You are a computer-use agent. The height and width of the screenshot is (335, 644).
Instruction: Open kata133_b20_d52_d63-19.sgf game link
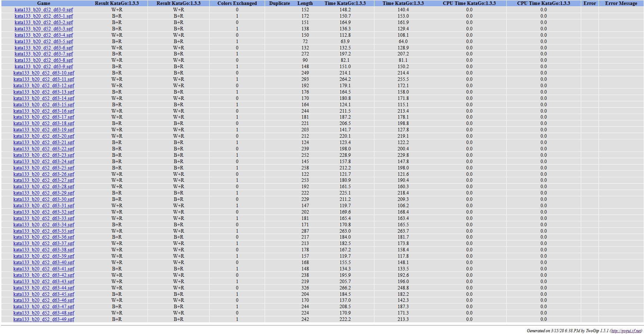(x=44, y=130)
